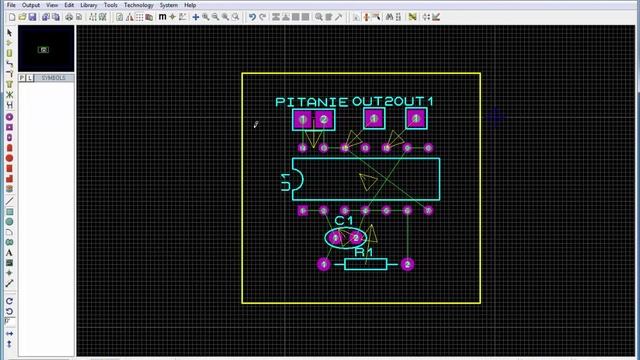The image size is (640, 360).
Task: Open the design rule checker icon
Action: 436,17
